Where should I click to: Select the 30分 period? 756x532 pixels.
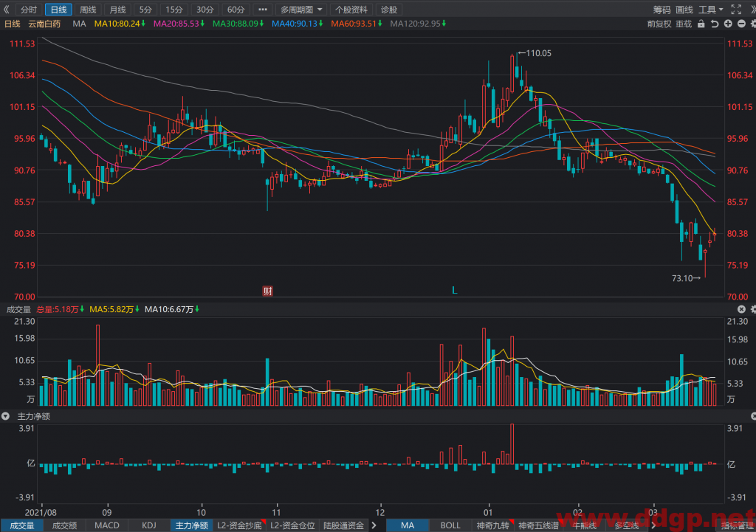(x=205, y=9)
